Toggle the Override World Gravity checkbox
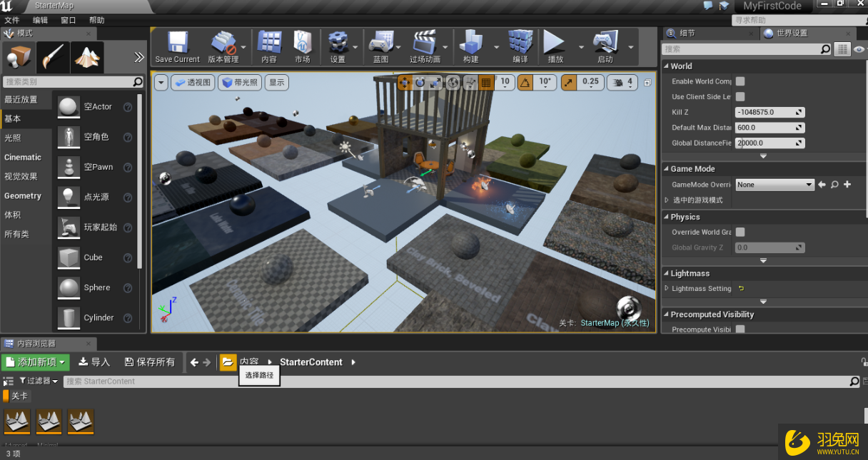Image resolution: width=868 pixels, height=460 pixels. click(741, 232)
